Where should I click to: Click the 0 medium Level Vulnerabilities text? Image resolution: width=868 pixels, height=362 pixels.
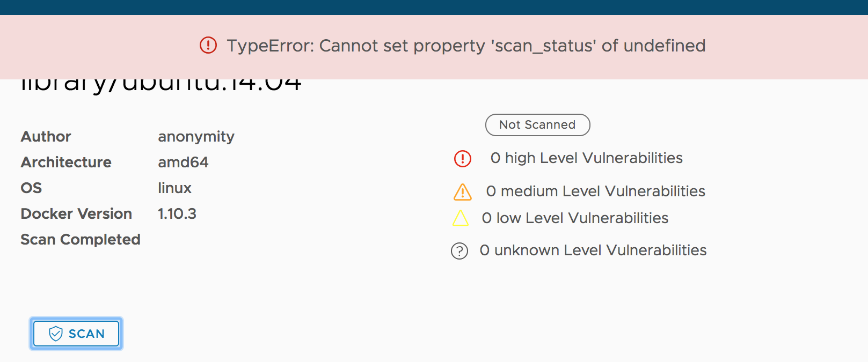(596, 191)
